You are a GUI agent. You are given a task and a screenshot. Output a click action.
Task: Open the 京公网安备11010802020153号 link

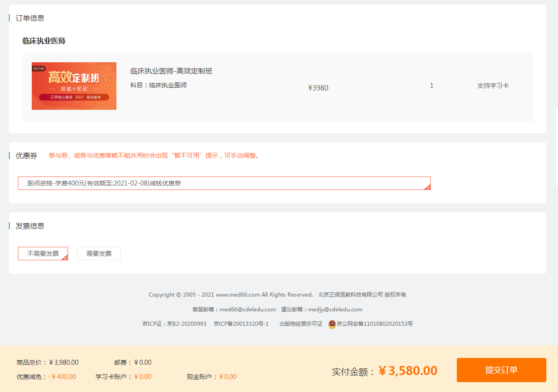point(375,323)
